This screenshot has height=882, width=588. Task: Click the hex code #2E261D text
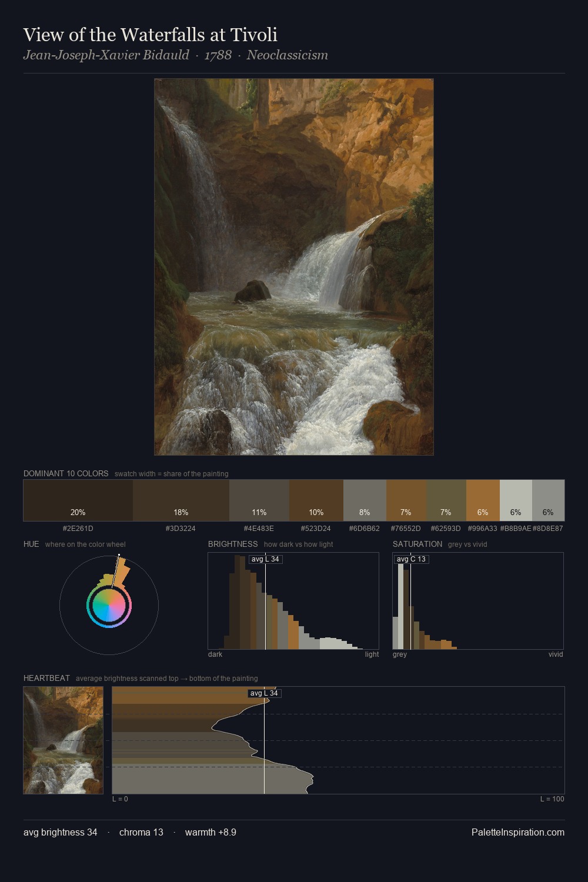[78, 529]
